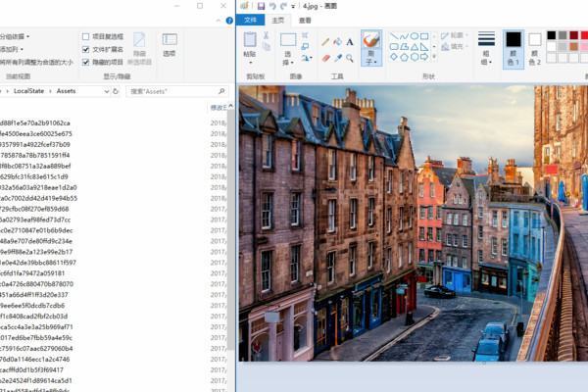Switch to the 查看 tab in Paint
The width and height of the screenshot is (588, 392).
(x=305, y=21)
